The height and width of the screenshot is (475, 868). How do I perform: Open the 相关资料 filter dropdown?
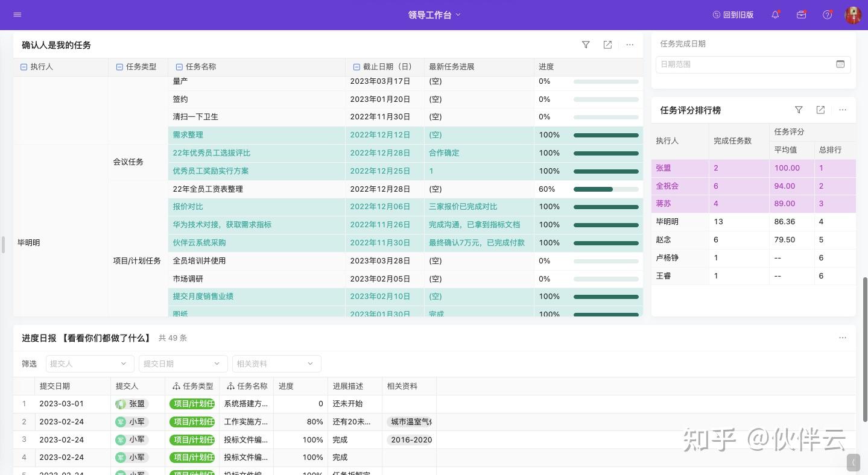tap(276, 363)
